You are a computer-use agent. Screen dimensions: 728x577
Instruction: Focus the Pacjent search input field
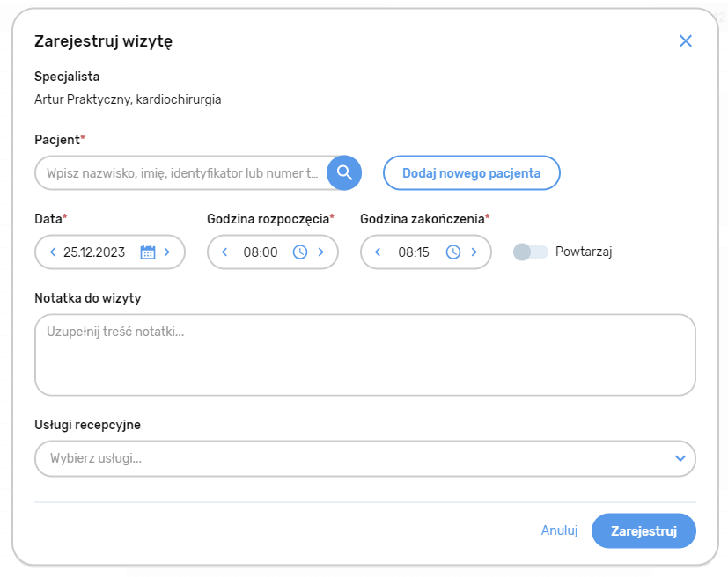tap(181, 173)
